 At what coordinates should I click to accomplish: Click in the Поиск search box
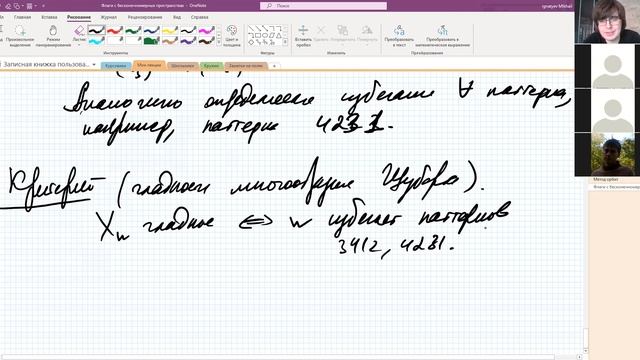click(323, 6)
